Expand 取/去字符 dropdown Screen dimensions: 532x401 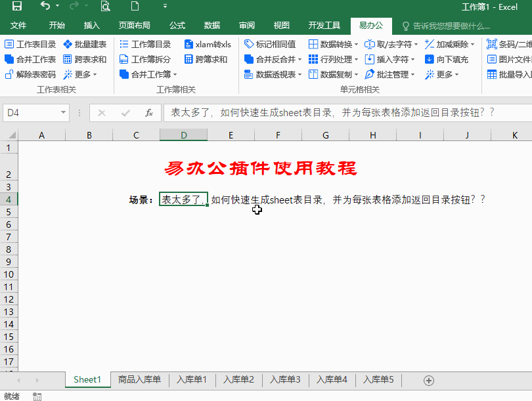point(416,45)
